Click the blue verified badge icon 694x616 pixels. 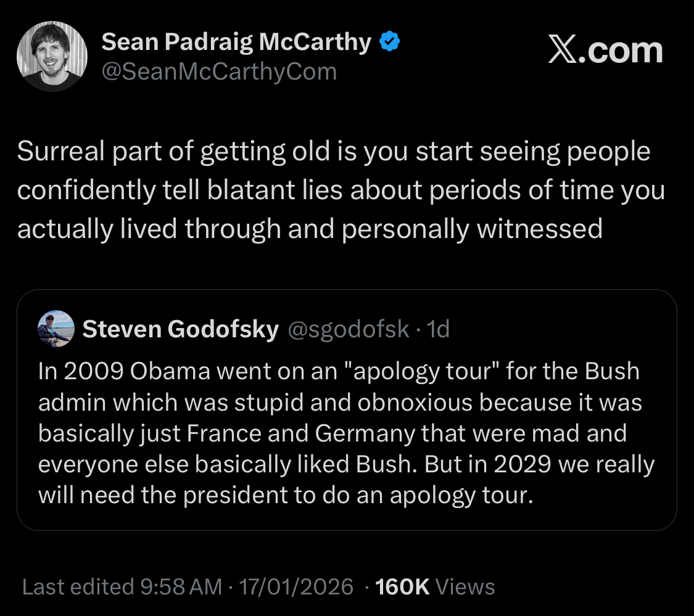pos(389,41)
